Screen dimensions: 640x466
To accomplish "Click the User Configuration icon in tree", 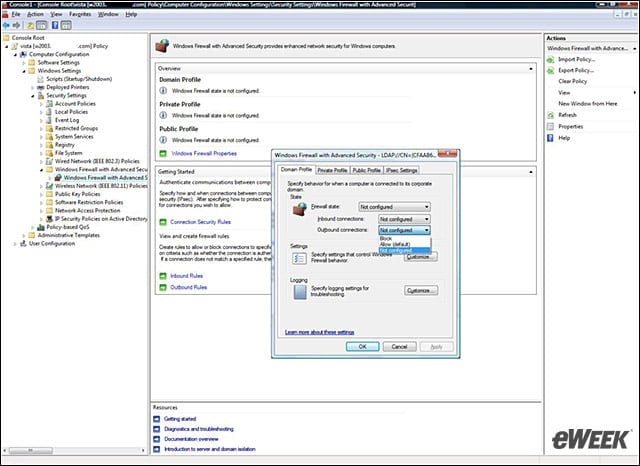I will click(24, 244).
